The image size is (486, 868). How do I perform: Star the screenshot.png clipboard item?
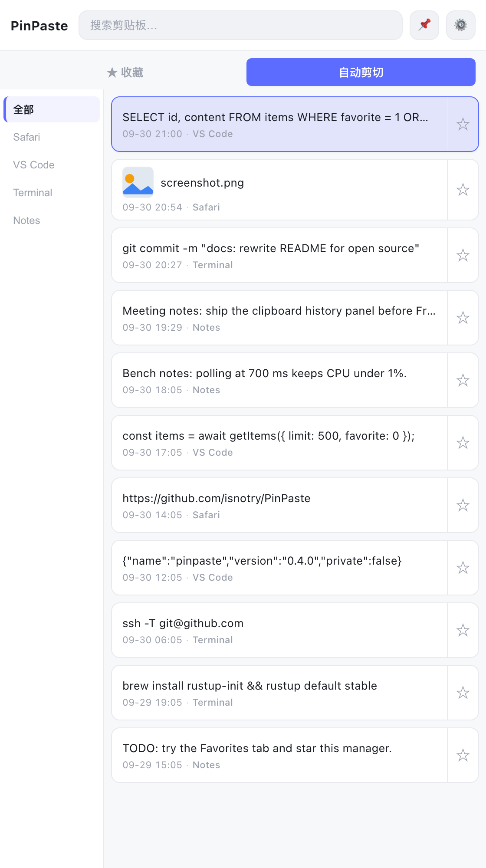(x=463, y=190)
